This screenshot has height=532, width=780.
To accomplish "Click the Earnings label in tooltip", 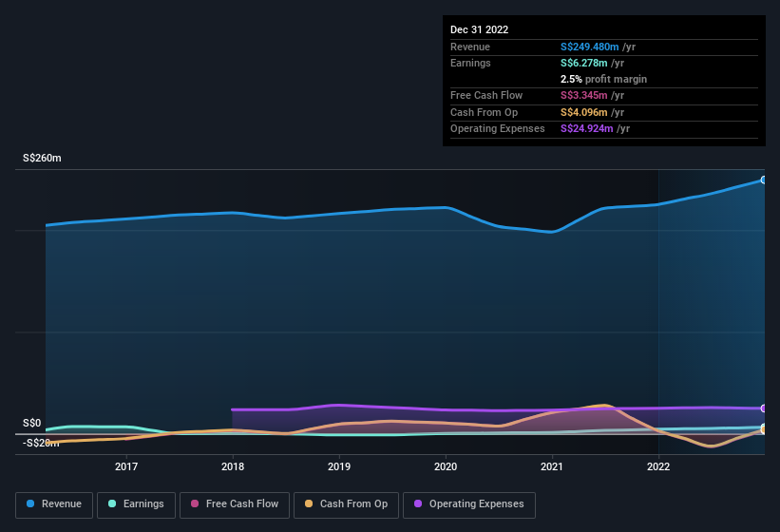I will tap(470, 63).
